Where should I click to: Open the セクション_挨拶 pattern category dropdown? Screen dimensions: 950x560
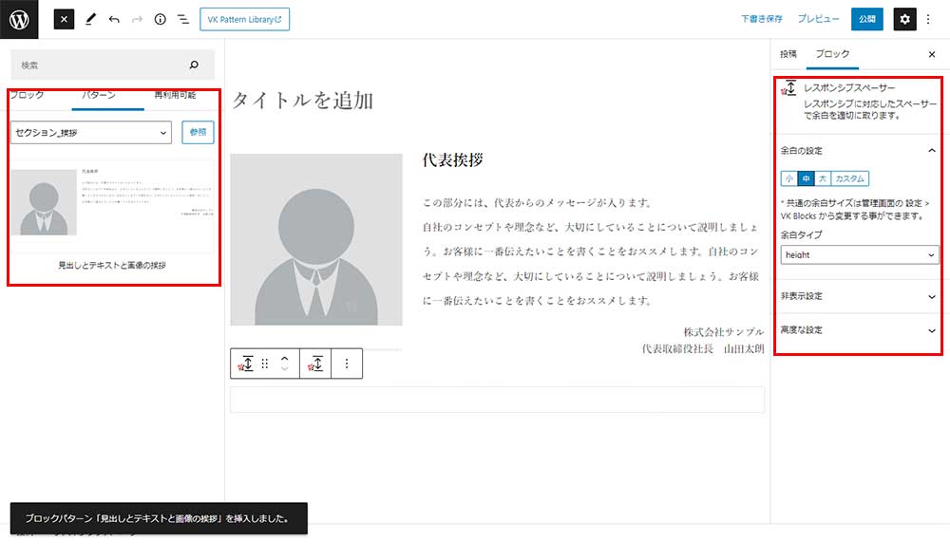[91, 133]
